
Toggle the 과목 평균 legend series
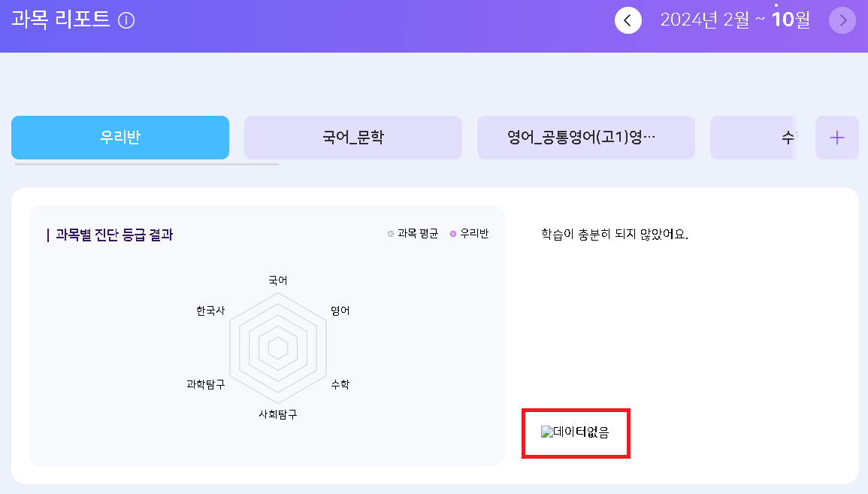point(413,234)
